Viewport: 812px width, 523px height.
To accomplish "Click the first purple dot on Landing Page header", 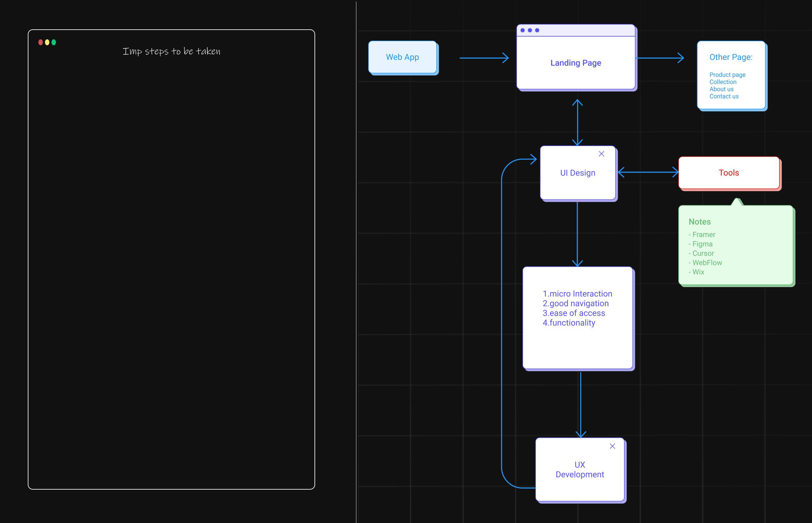I will click(x=522, y=30).
